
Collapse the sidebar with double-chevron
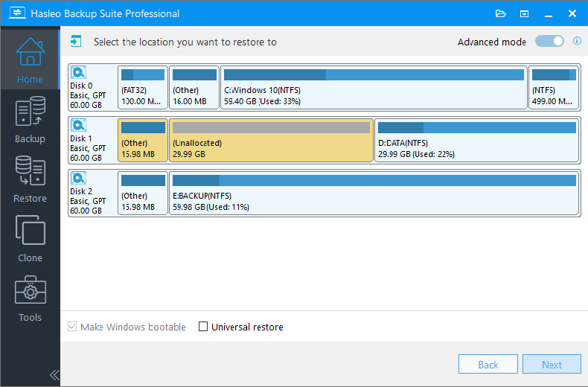coord(54,375)
